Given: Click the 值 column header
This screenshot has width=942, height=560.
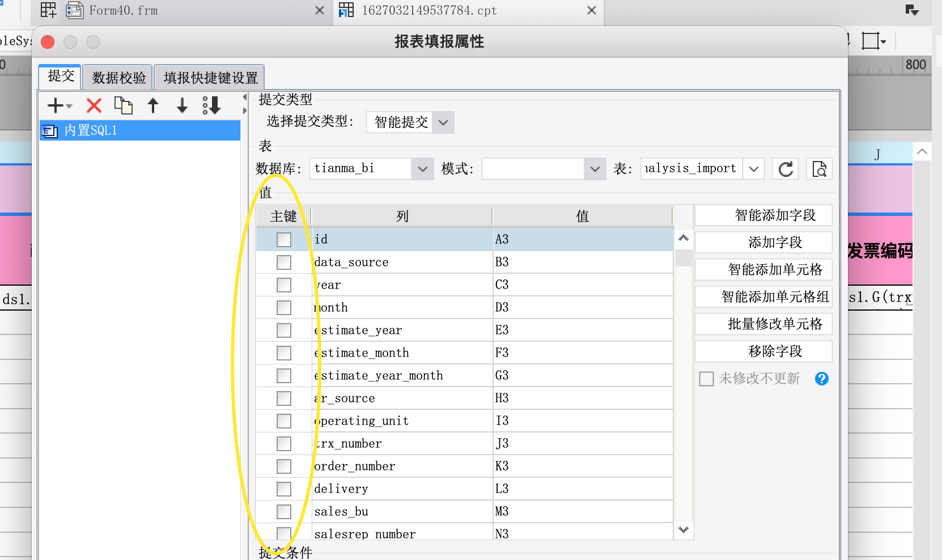Looking at the screenshot, I should (x=583, y=216).
